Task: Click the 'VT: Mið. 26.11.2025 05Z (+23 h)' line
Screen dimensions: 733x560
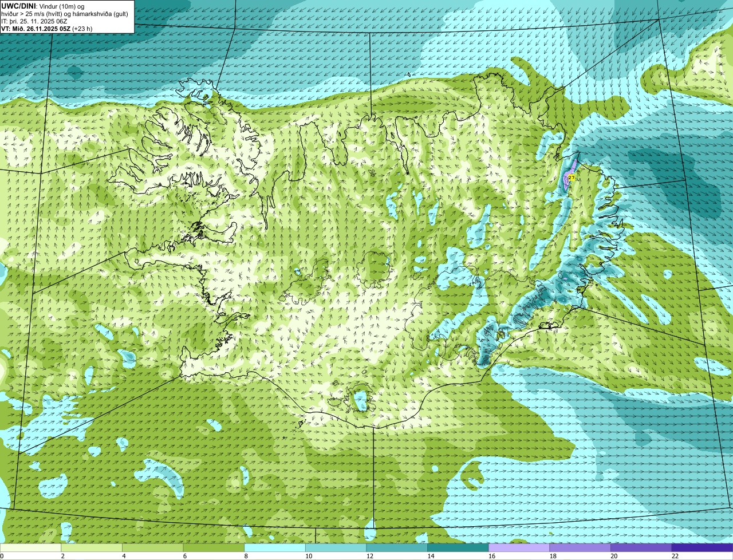Action: (x=47, y=28)
